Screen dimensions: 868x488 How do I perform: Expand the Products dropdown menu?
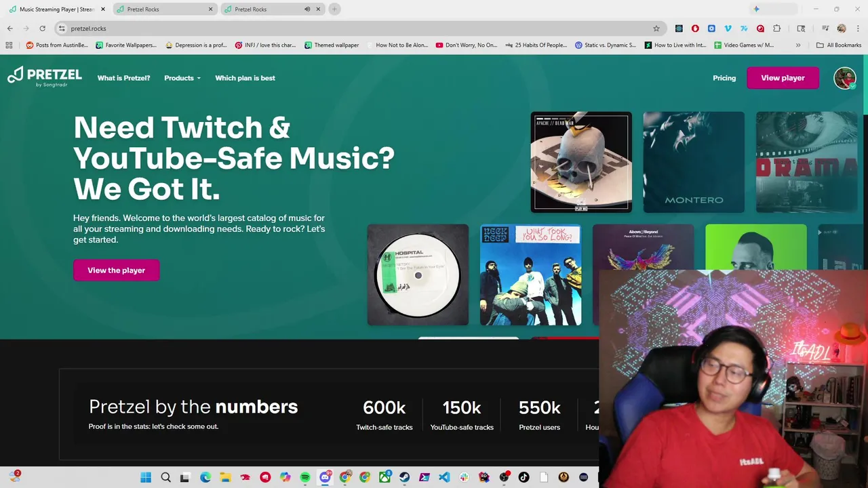[x=182, y=78]
